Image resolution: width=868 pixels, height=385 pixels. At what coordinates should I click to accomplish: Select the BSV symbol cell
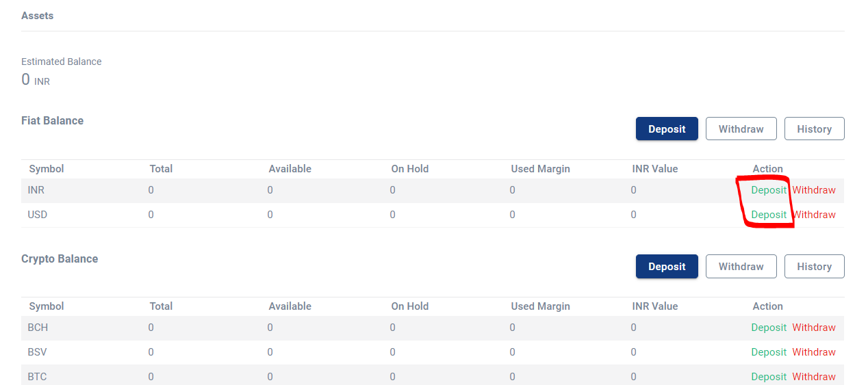point(38,352)
